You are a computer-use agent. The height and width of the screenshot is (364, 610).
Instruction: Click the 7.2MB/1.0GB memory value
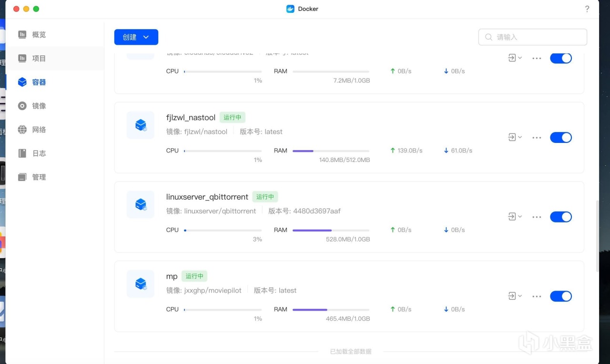(x=352, y=81)
